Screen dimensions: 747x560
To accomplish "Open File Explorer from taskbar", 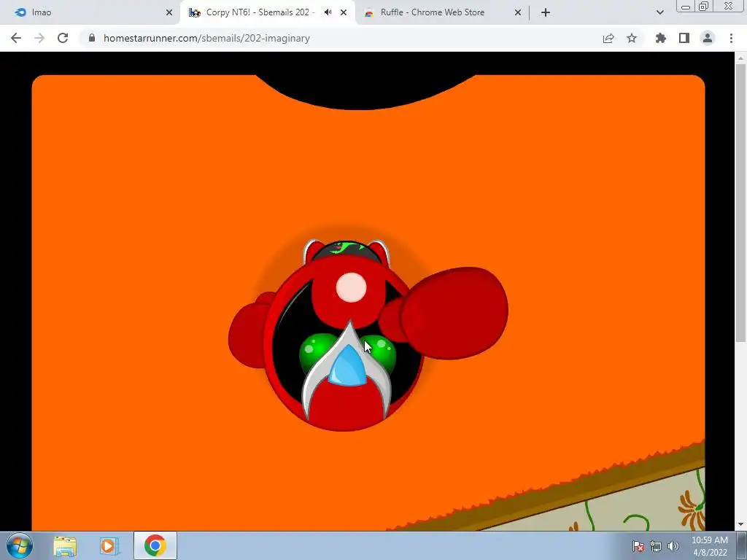I will 65,545.
